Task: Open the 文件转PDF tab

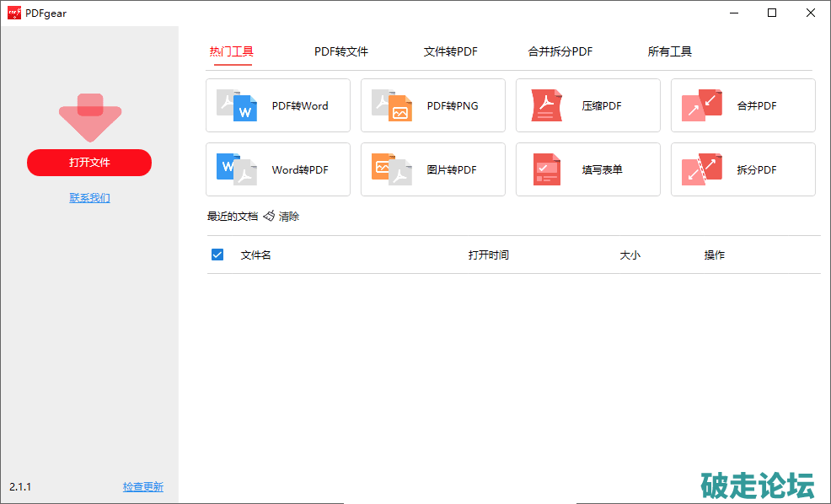Action: [x=450, y=51]
